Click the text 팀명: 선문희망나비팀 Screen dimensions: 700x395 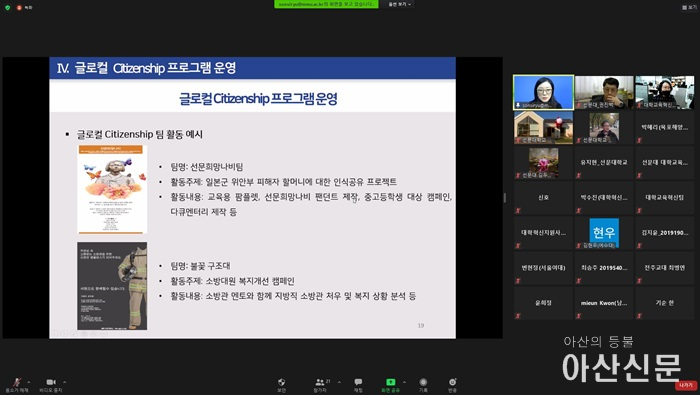tap(207, 167)
